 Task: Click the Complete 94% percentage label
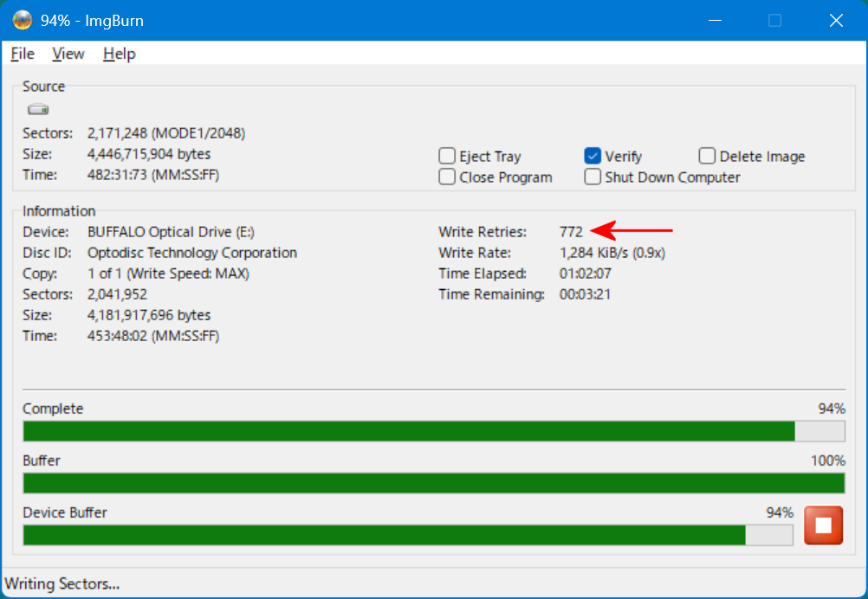[x=832, y=409]
